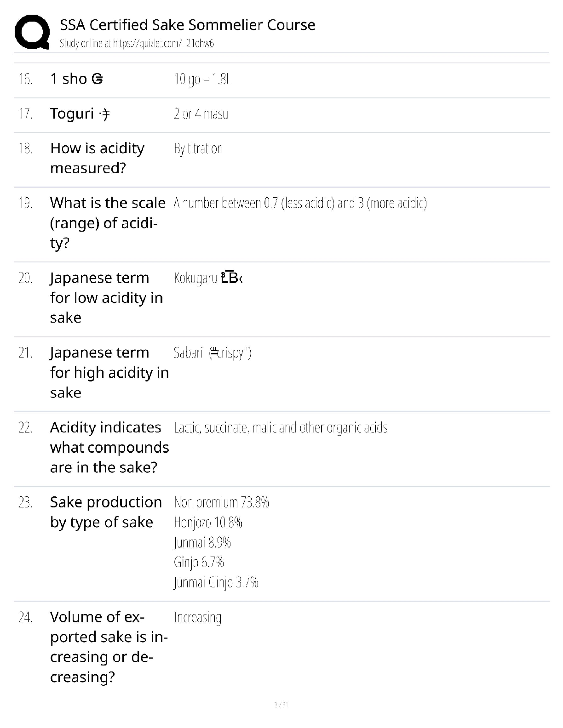Click the Quizlet Q logo icon
This screenshot has width=563, height=728.
pos(32,32)
